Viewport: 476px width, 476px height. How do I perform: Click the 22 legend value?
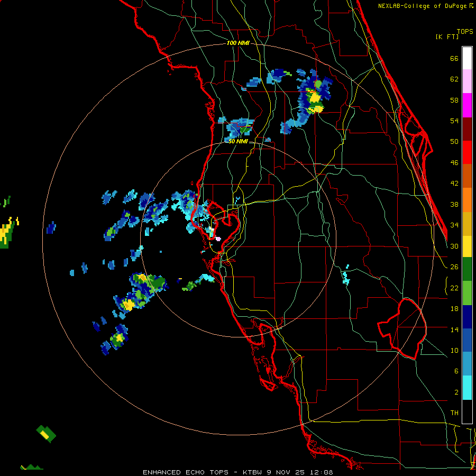pos(454,288)
